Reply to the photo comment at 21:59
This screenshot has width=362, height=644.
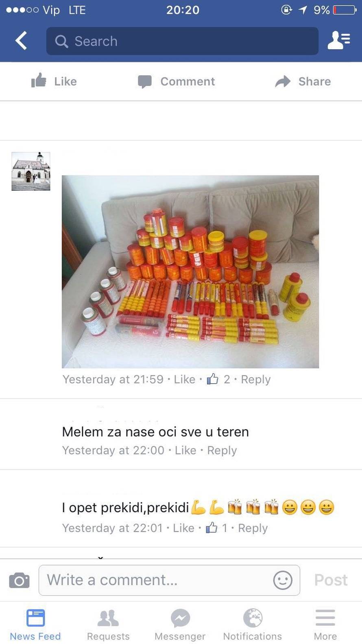[255, 379]
